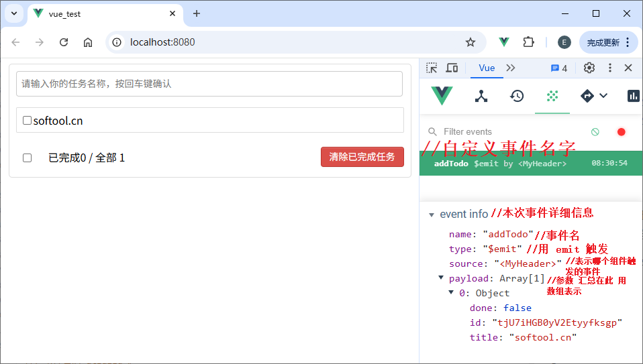Show more DevTools tabs with double chevron
This screenshot has height=364, width=643.
pos(511,68)
